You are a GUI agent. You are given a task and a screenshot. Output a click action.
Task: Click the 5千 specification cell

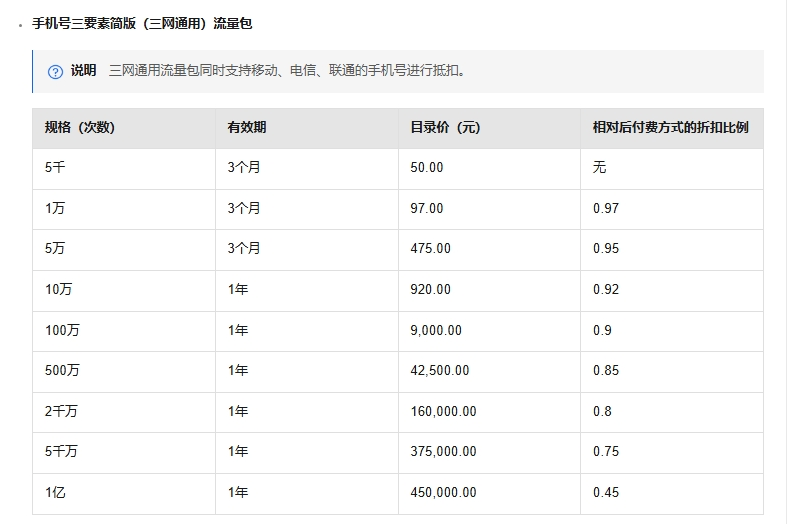(x=55, y=168)
